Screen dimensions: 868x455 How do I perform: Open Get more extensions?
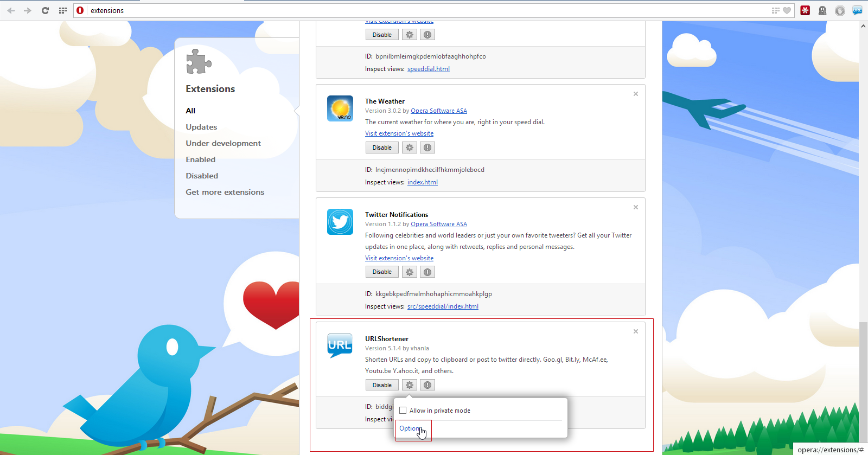(x=225, y=192)
